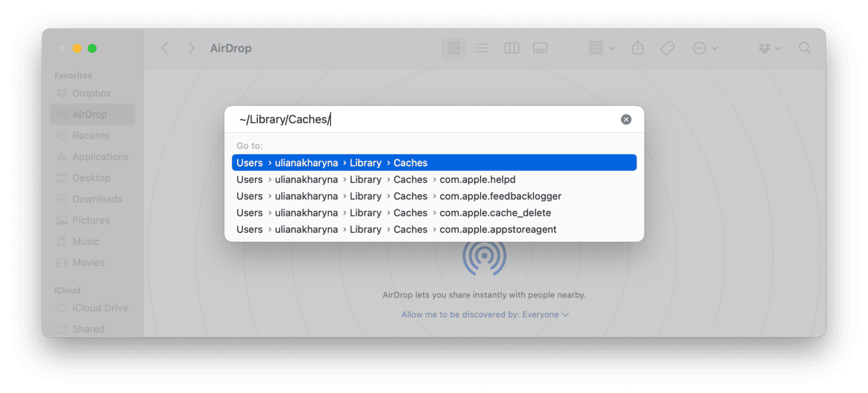Open the more actions ellipsis menu
This screenshot has height=393, width=868.
pyautogui.click(x=705, y=48)
